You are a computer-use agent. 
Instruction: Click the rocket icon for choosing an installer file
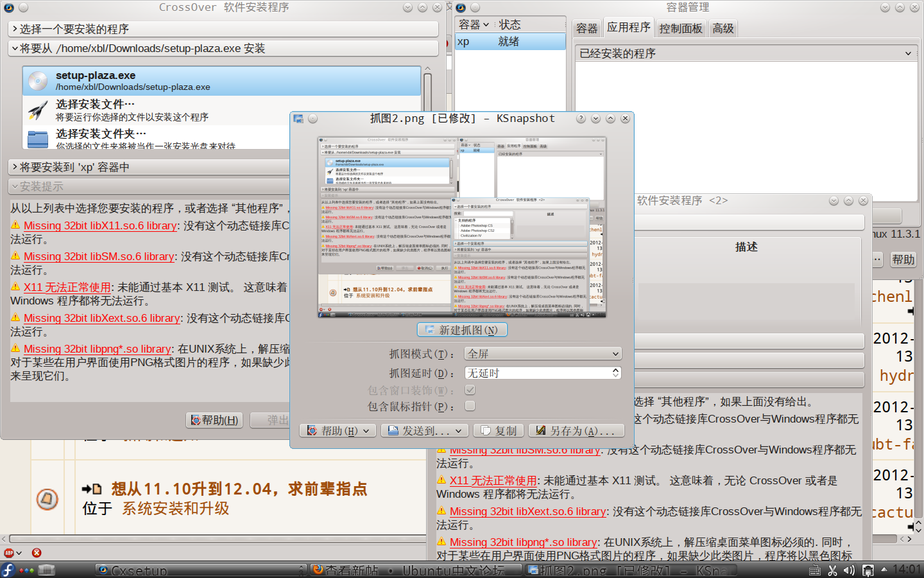coord(38,110)
